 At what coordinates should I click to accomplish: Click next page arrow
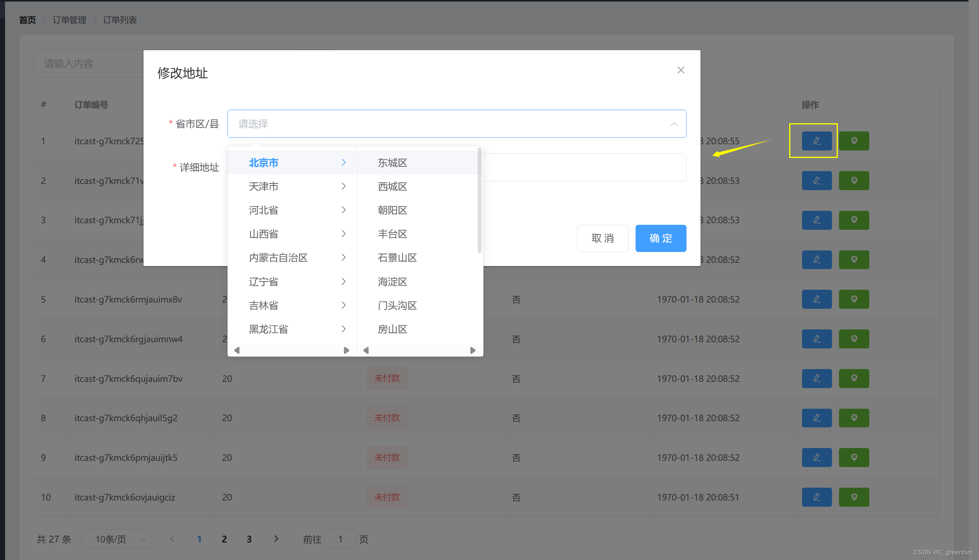[276, 539]
